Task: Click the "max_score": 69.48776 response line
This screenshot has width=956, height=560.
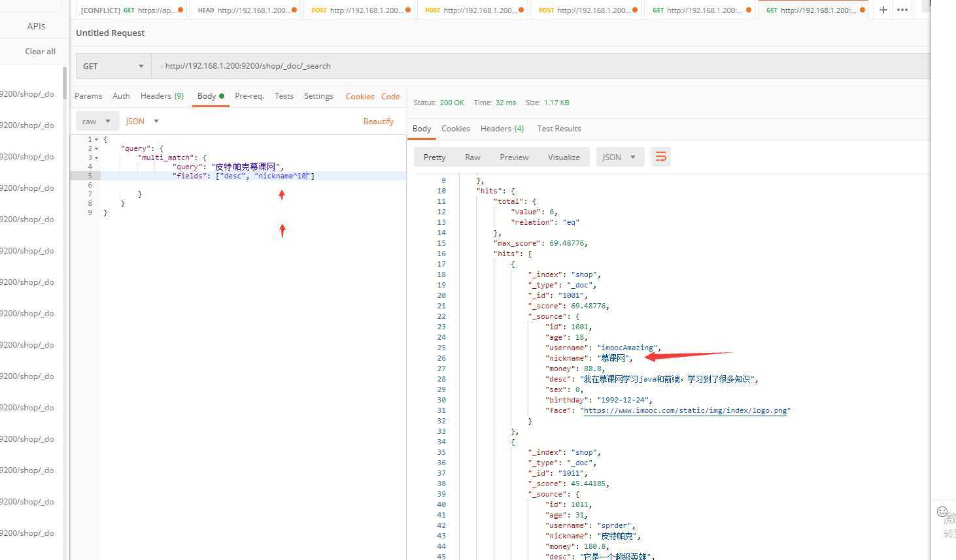Action: pos(541,243)
